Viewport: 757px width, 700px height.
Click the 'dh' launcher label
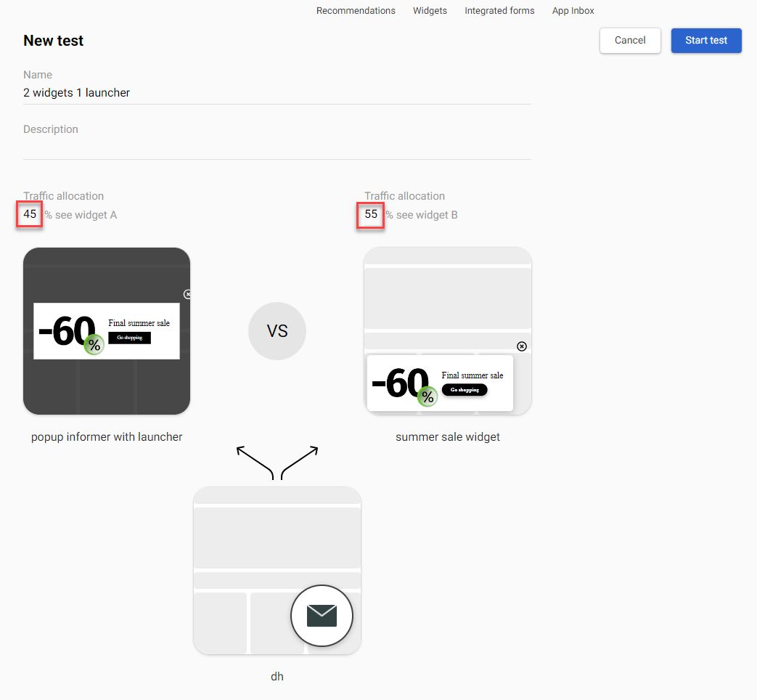point(277,676)
